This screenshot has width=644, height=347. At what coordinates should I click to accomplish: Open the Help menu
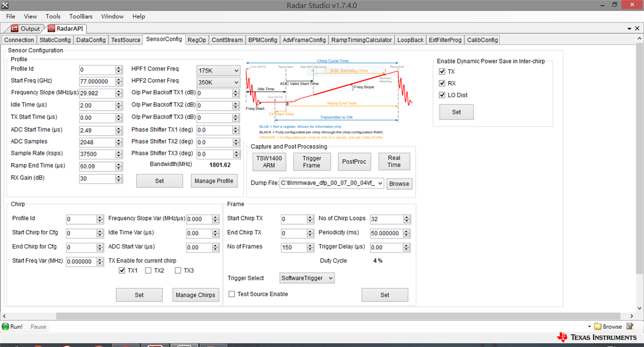coord(139,16)
